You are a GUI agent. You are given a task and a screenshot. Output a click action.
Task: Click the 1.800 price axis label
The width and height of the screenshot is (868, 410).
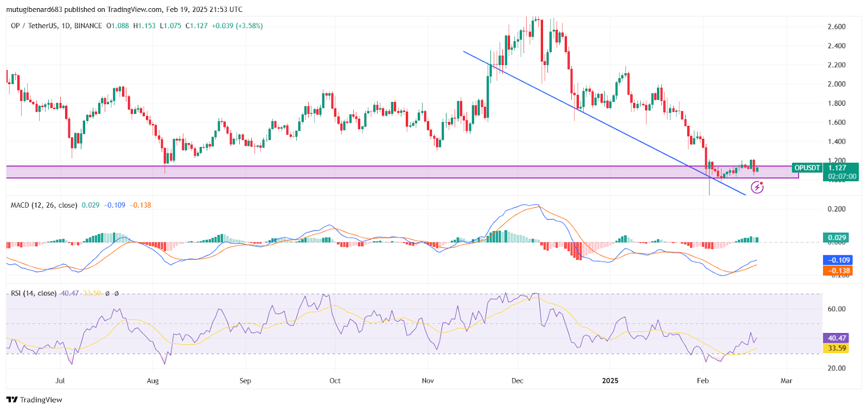pyautogui.click(x=837, y=103)
